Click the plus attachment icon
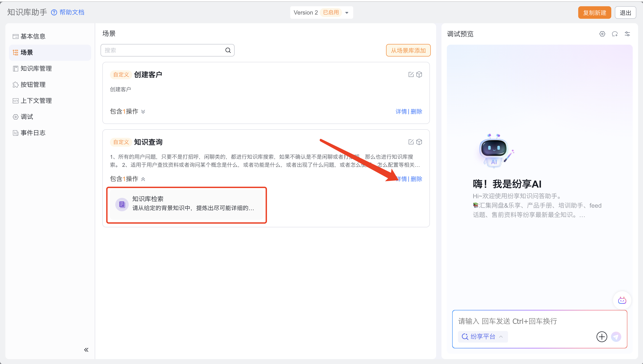Image resolution: width=643 pixels, height=364 pixels. 602,337
